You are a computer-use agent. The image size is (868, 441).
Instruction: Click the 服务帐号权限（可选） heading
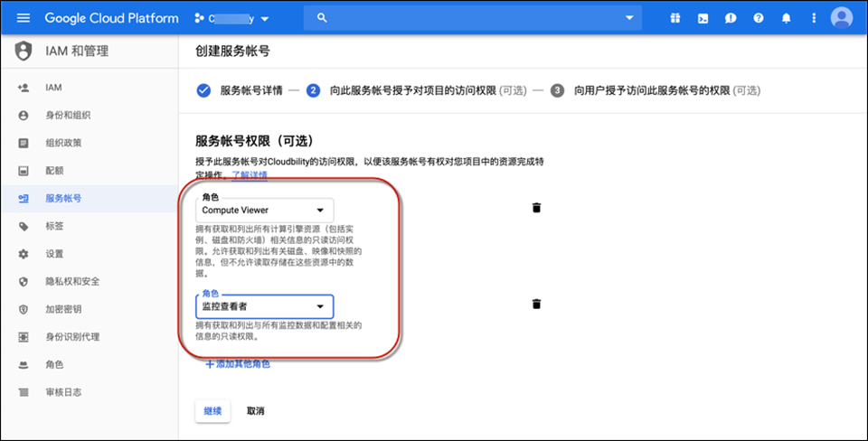[x=254, y=141]
